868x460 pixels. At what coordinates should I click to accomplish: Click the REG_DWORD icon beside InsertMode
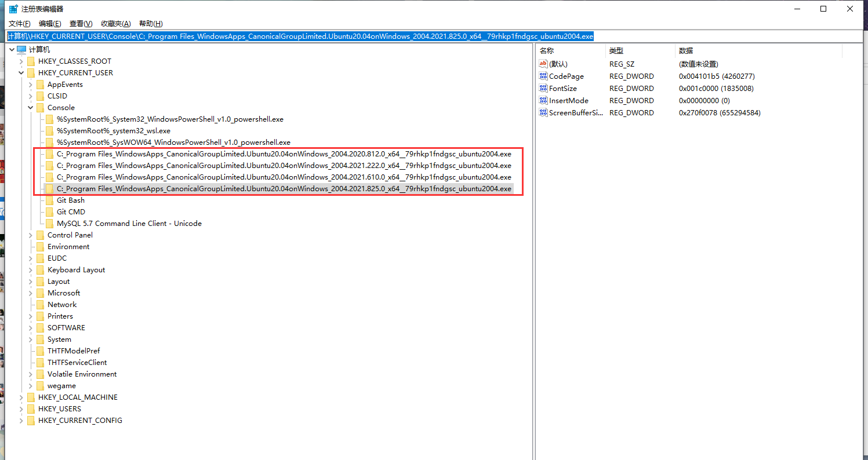543,100
